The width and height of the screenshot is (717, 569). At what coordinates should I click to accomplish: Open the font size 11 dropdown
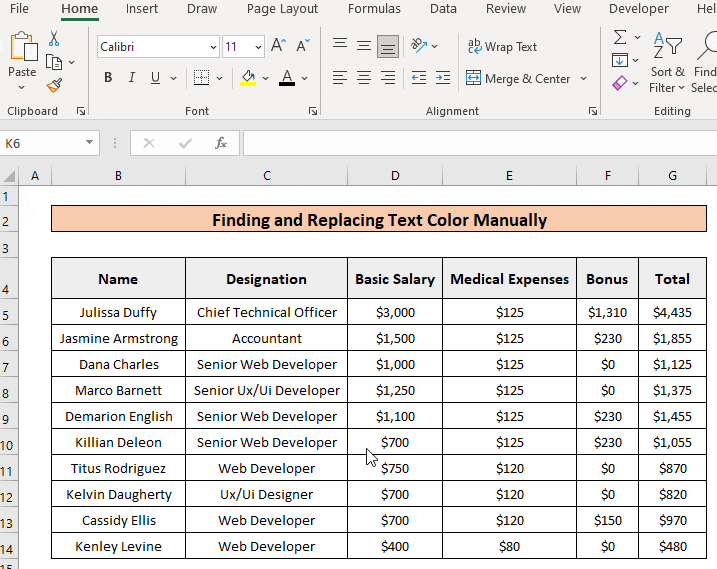coord(258,47)
